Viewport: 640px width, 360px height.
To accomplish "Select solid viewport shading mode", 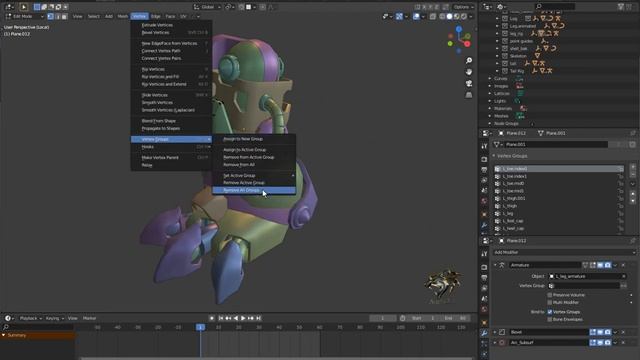I will [449, 16].
